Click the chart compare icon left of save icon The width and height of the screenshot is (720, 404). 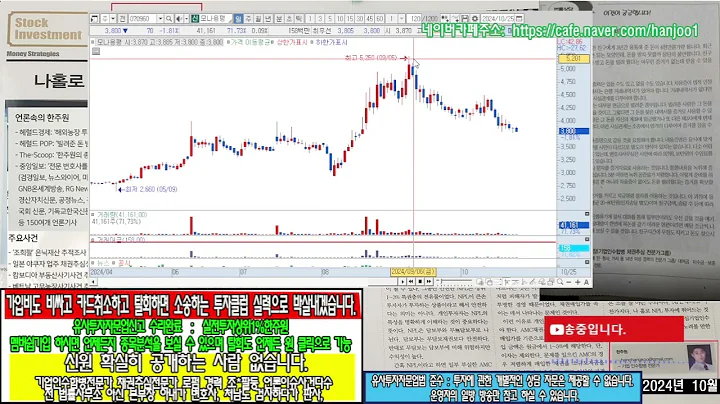[x=455, y=18]
